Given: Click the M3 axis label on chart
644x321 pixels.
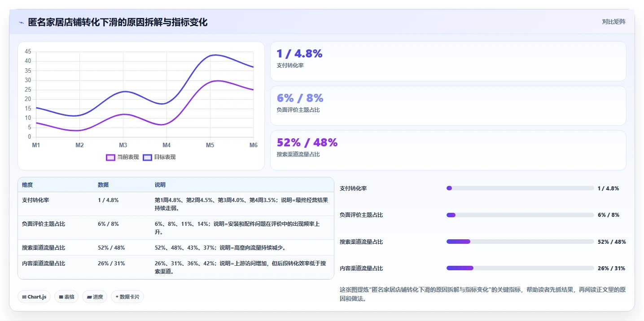Looking at the screenshot, I should coord(123,145).
